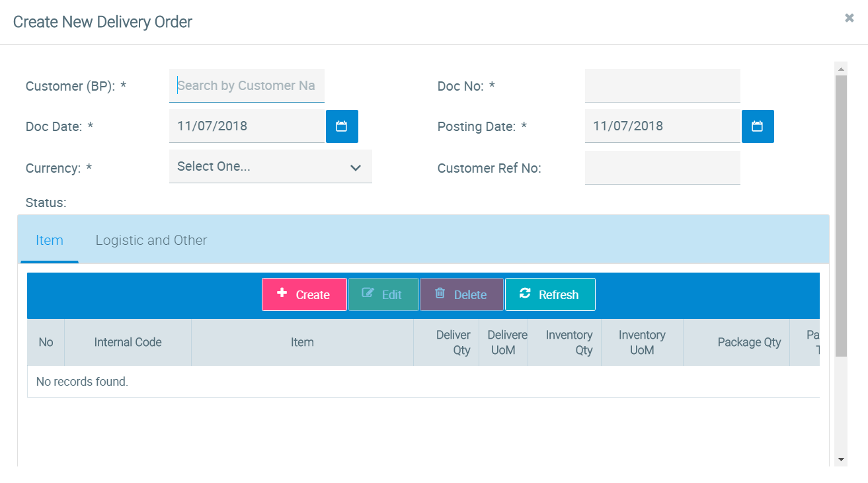Click the Doc No input field
Viewport: 868px width, 483px height.
point(662,86)
